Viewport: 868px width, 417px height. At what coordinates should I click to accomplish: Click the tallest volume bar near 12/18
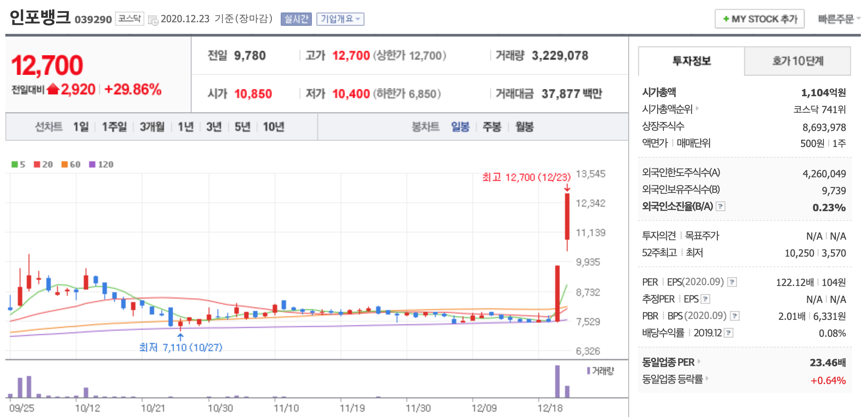click(x=557, y=381)
